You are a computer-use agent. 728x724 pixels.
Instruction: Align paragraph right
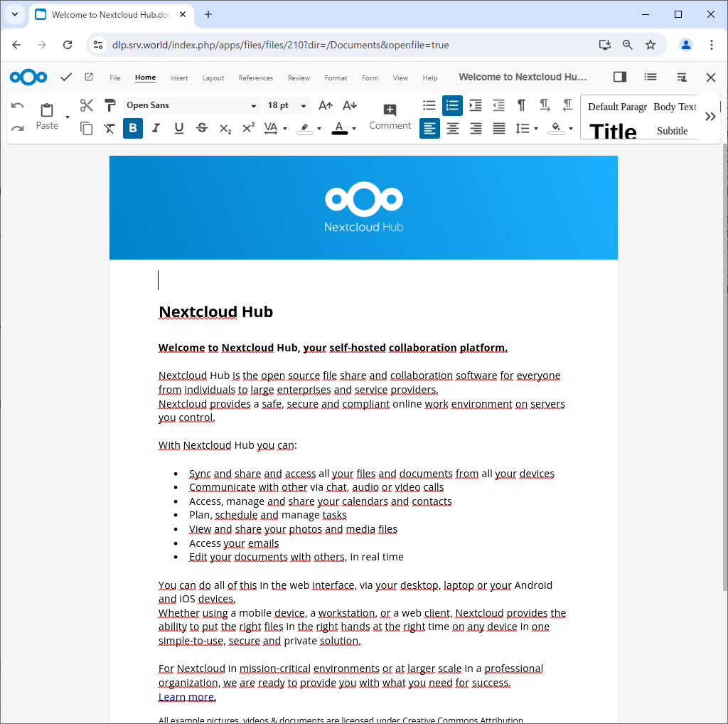[x=476, y=128]
